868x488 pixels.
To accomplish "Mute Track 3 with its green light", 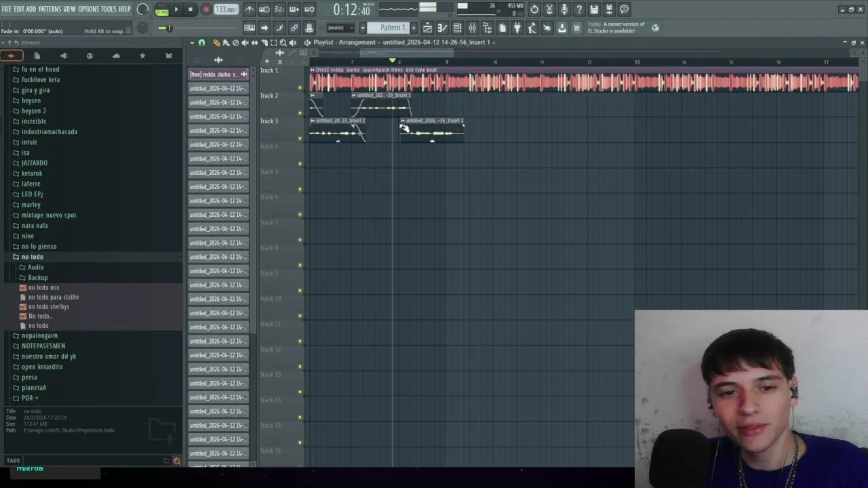I will (300, 138).
